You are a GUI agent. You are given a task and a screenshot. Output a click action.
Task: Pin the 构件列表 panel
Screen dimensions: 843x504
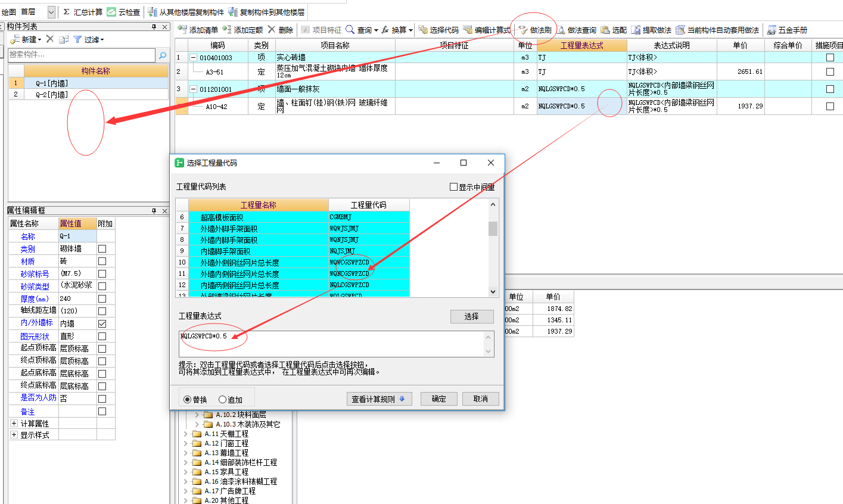click(x=154, y=27)
